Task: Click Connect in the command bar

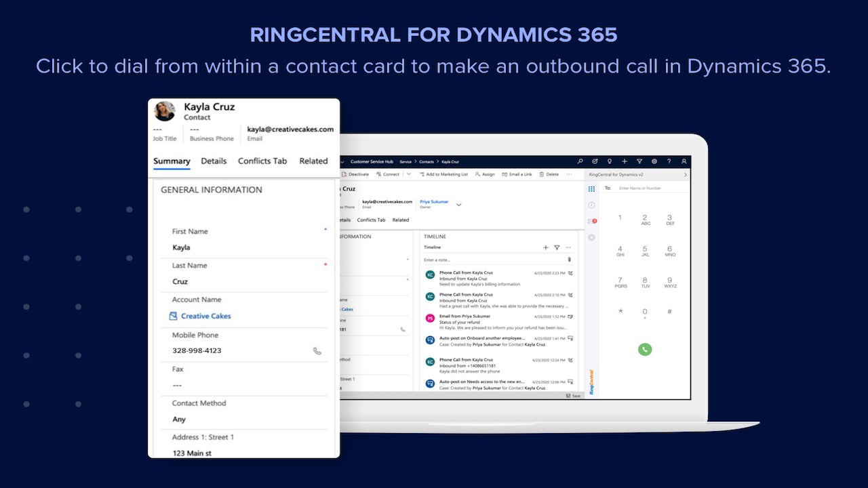Action: (x=387, y=174)
